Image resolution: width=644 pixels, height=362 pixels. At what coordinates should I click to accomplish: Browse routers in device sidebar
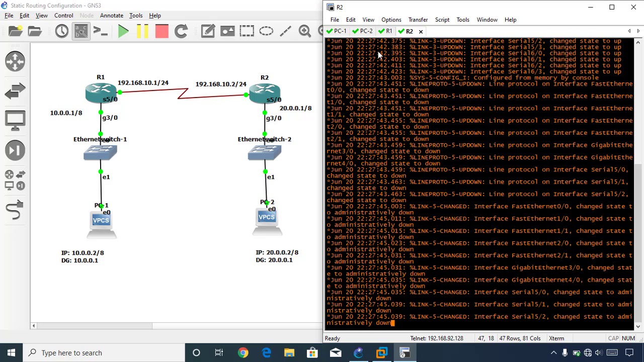click(x=15, y=61)
